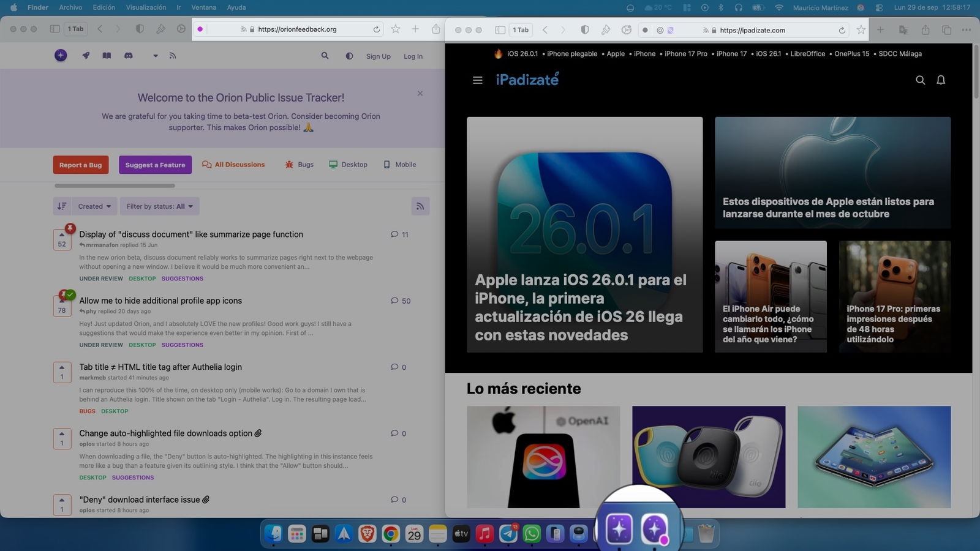Open the 1 Tab overview in left window

[x=75, y=29]
